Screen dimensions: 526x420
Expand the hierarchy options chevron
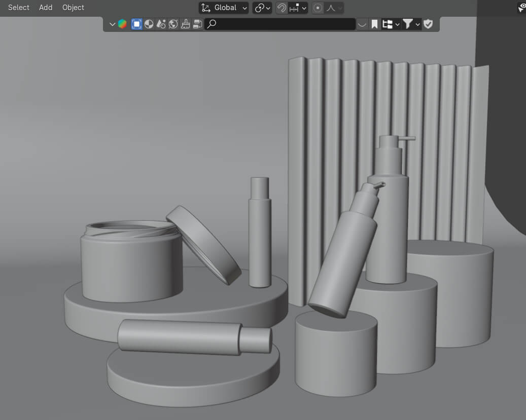pos(398,24)
